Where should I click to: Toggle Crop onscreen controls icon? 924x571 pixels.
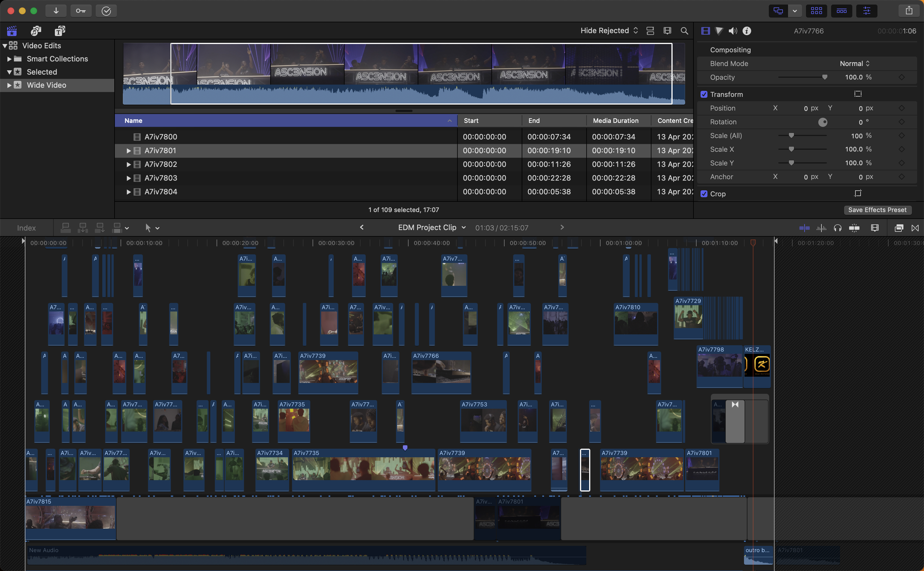858,193
